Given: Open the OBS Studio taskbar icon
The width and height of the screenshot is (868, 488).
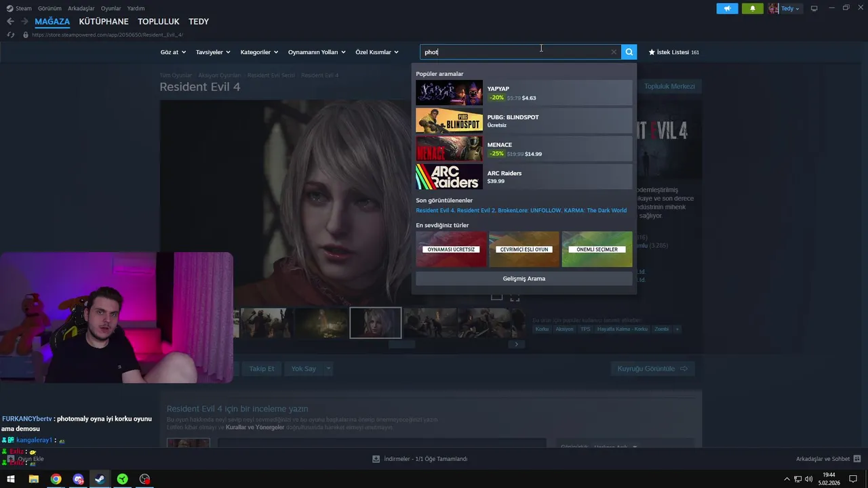Looking at the screenshot, I should click(144, 479).
